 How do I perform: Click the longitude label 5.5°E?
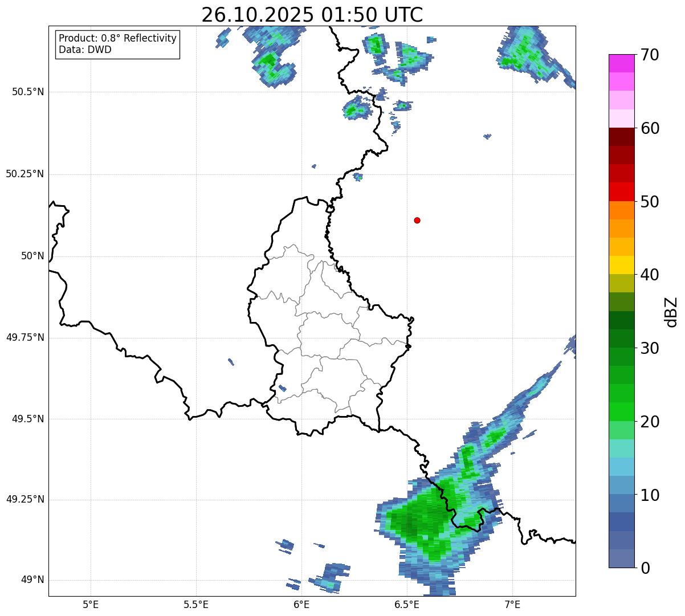click(x=196, y=604)
